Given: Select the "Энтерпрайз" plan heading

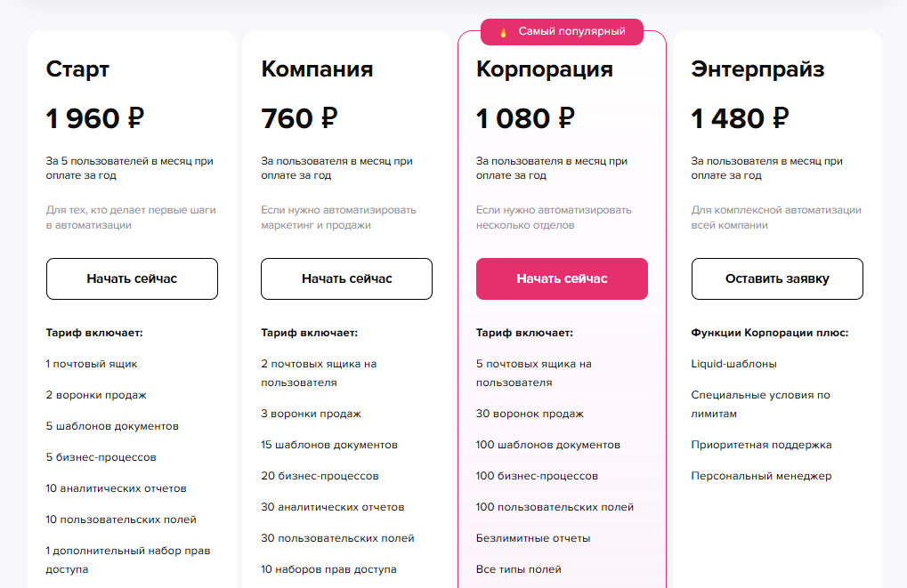Looking at the screenshot, I should (757, 69).
